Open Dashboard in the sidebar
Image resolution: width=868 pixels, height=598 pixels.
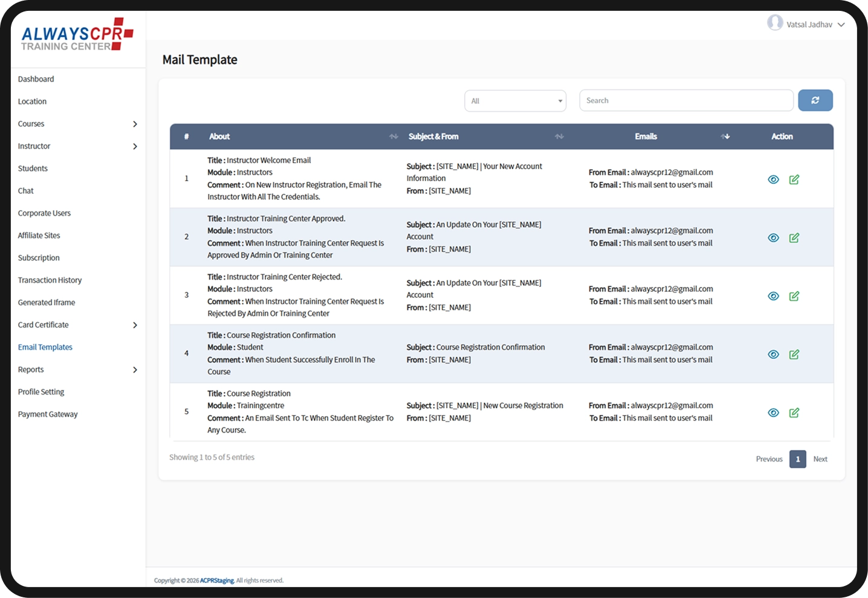[x=36, y=79]
